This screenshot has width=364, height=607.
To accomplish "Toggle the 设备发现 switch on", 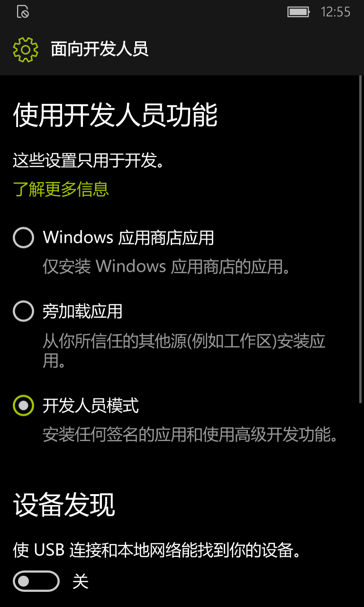I will click(36, 581).
